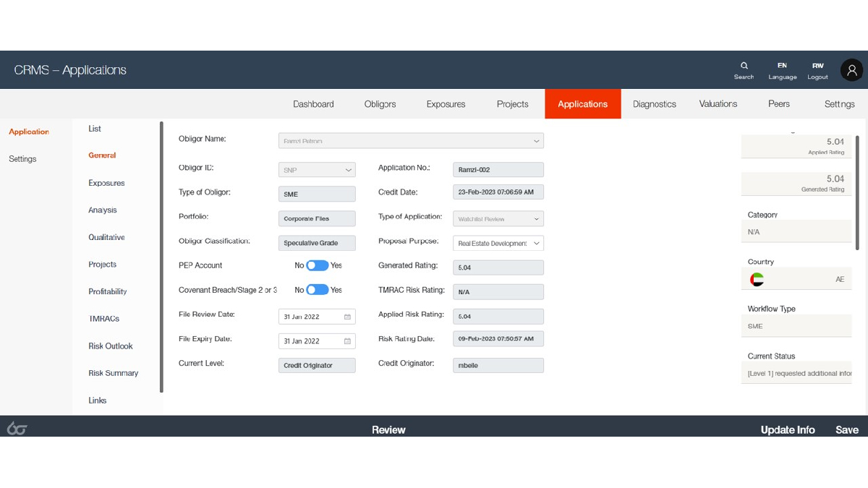The width and height of the screenshot is (868, 488).
Task: Click the logo icon in footer bar
Action: (x=17, y=429)
